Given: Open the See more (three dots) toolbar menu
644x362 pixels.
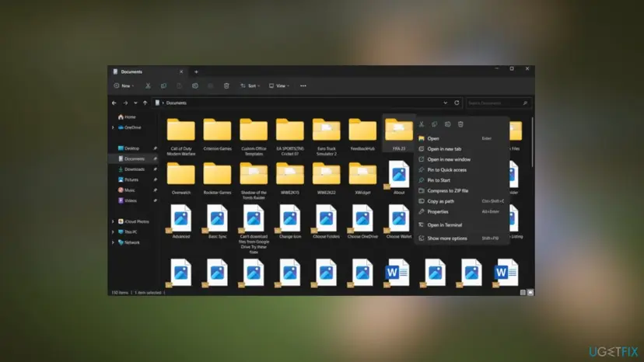Looking at the screenshot, I should 303,85.
